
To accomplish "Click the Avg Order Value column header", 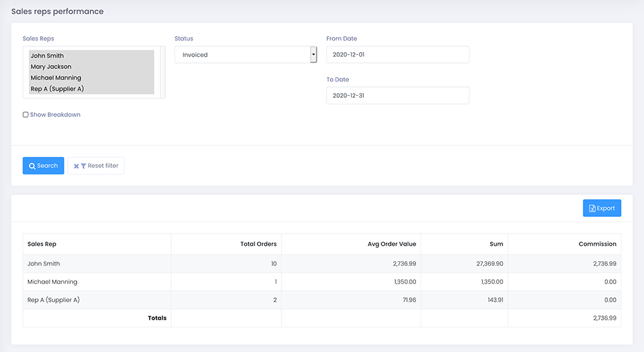I will point(392,245).
